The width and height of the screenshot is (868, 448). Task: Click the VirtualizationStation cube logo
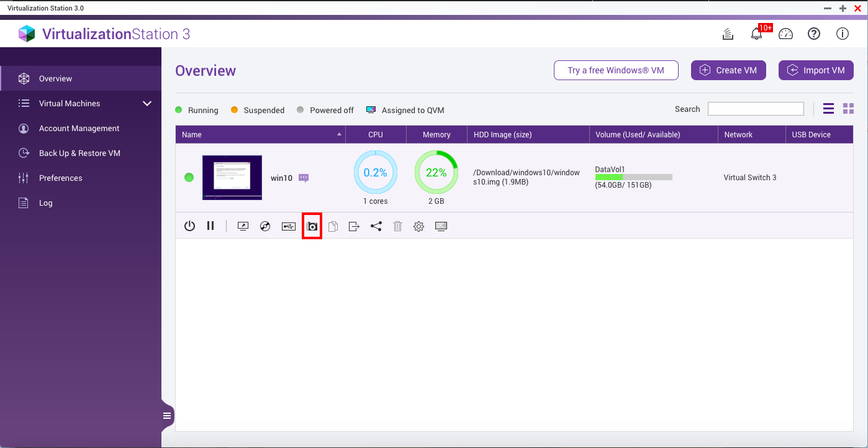(27, 34)
